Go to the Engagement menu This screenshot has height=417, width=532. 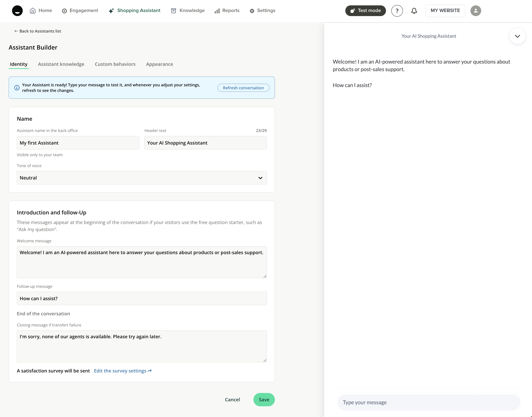80,11
